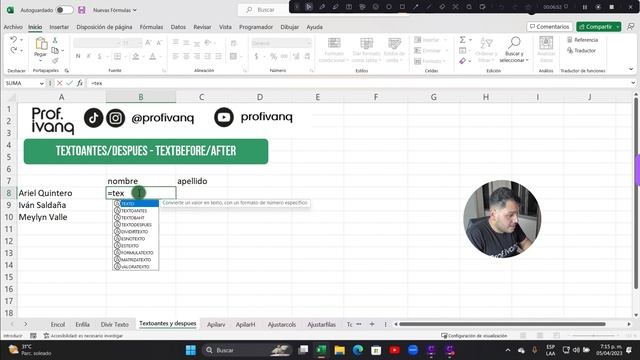This screenshot has width=640, height=360.
Task: Switch to the Insertar ribbon tab
Action: 59,27
